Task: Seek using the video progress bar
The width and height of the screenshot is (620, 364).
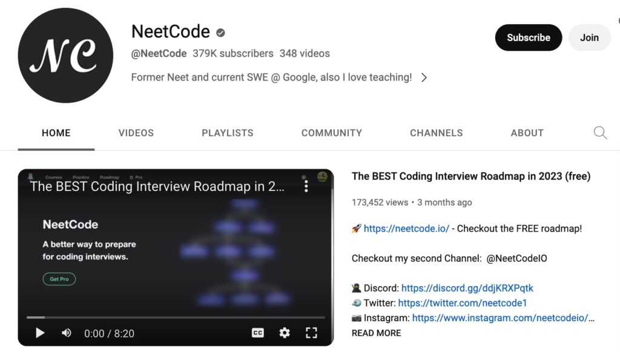Action: [x=176, y=316]
